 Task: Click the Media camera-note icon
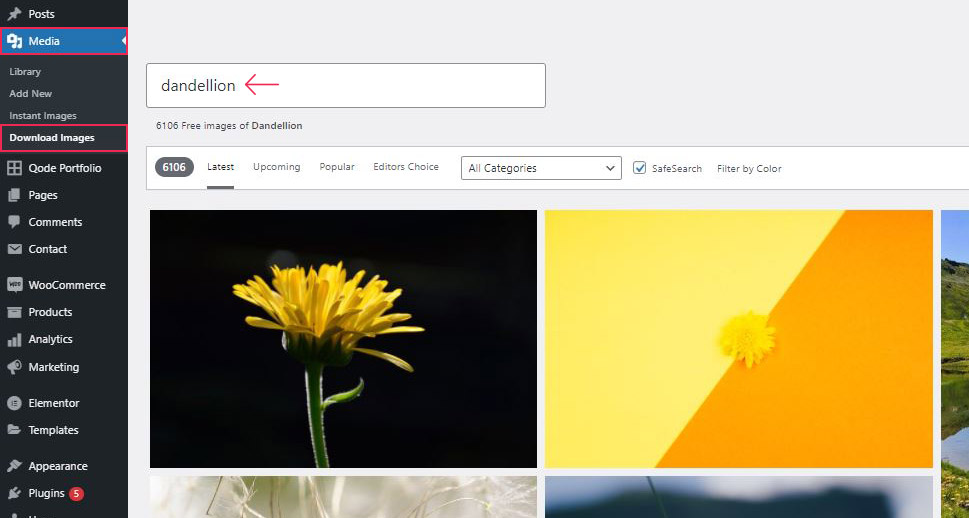coord(14,41)
